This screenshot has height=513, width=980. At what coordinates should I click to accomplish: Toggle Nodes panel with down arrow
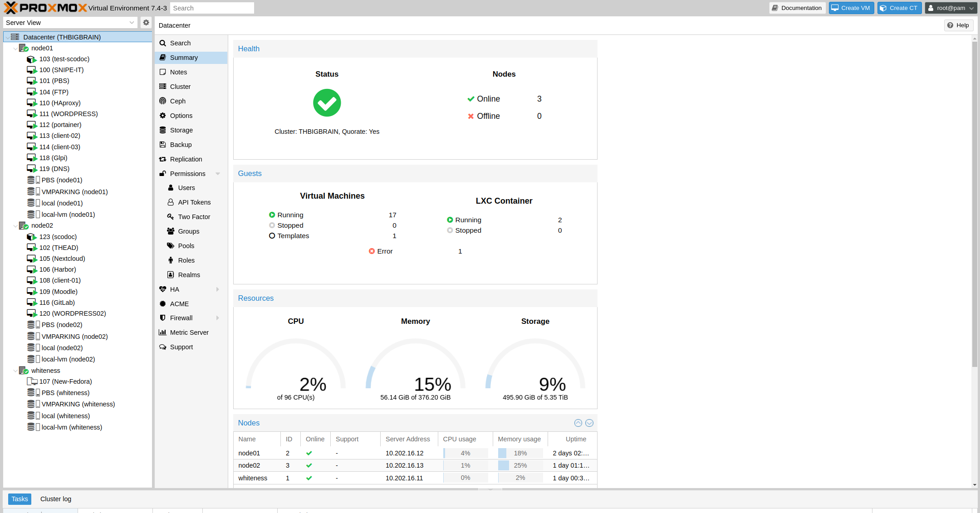tap(589, 423)
